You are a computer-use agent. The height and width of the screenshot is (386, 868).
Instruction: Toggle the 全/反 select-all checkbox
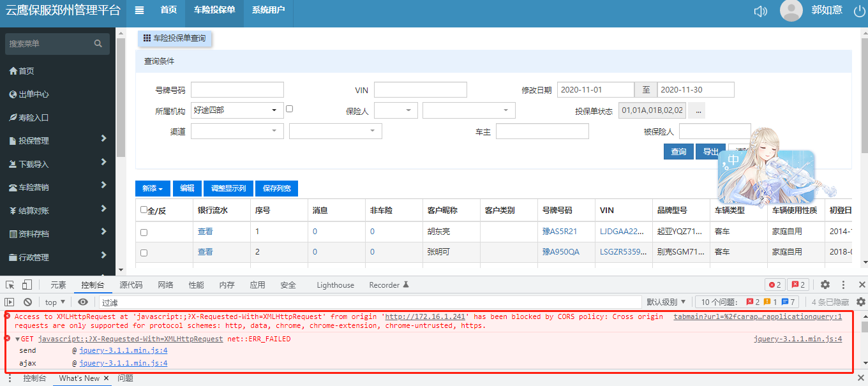144,210
